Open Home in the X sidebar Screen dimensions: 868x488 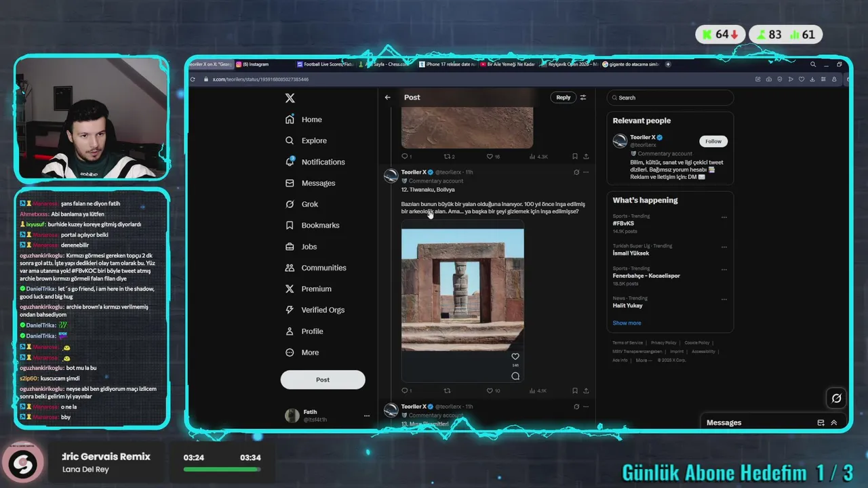[303, 119]
